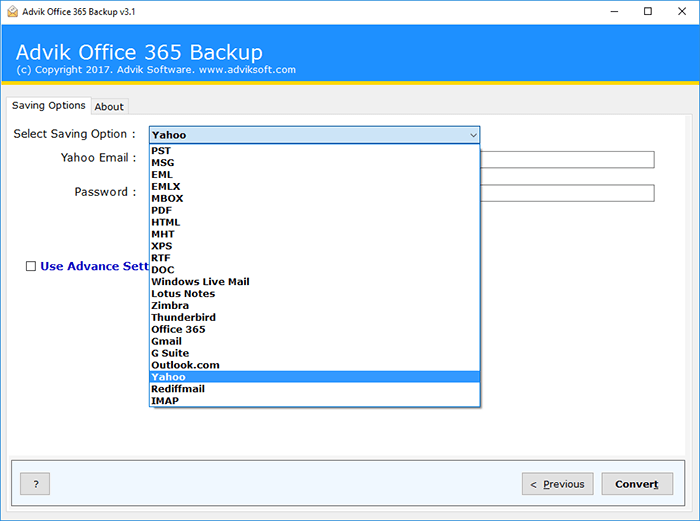Screen dimensions: 700x521
Task: Choose Lotus Notes from the list
Action: coord(315,294)
